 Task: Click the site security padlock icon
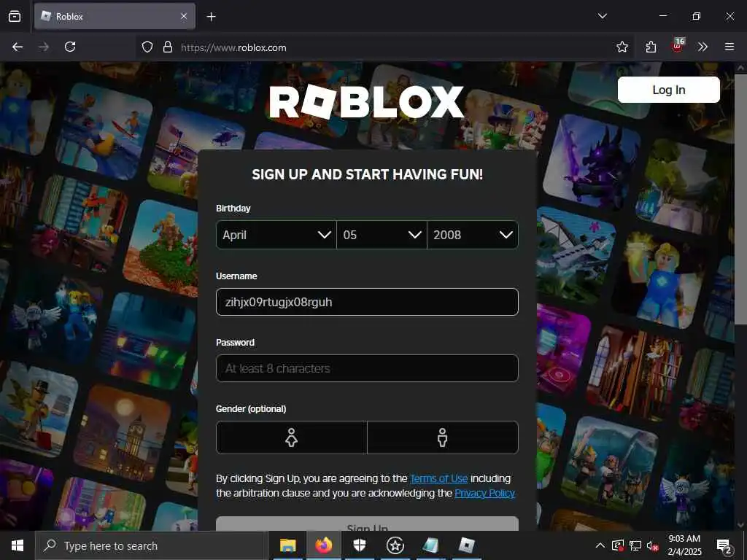point(167,47)
